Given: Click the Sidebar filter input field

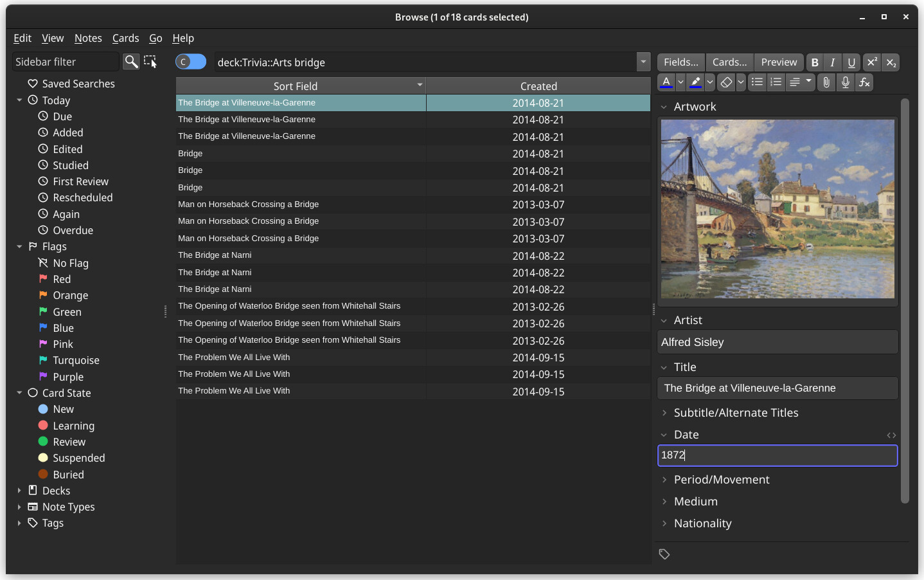Looking at the screenshot, I should (66, 62).
